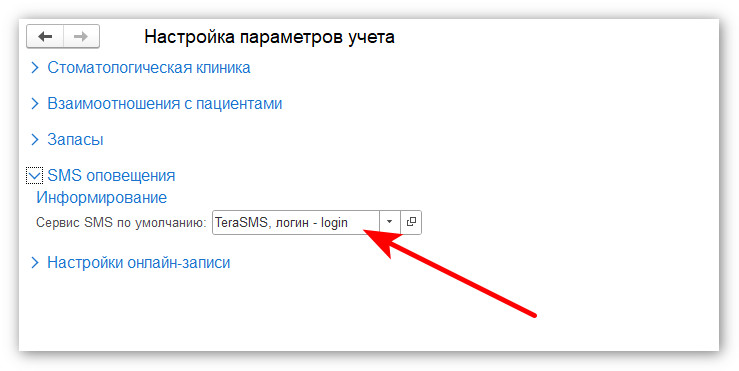The width and height of the screenshot is (739, 371).
Task: Collapse the SMS оповещения section chevron
Action: 34,176
